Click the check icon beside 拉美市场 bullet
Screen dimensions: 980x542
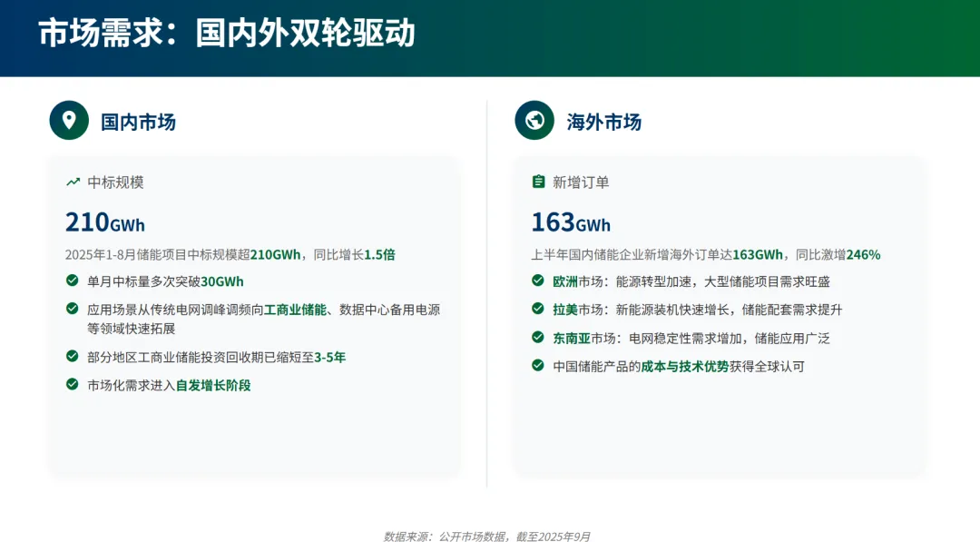pyautogui.click(x=538, y=310)
